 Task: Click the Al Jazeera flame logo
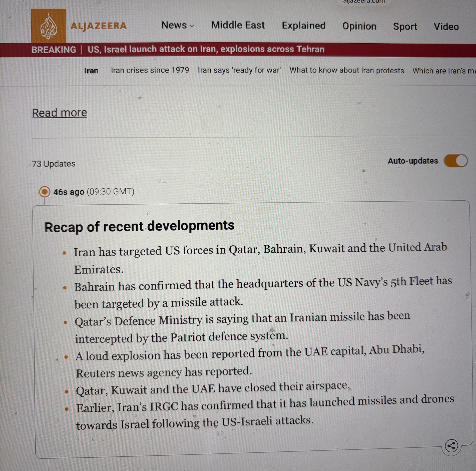(x=49, y=26)
